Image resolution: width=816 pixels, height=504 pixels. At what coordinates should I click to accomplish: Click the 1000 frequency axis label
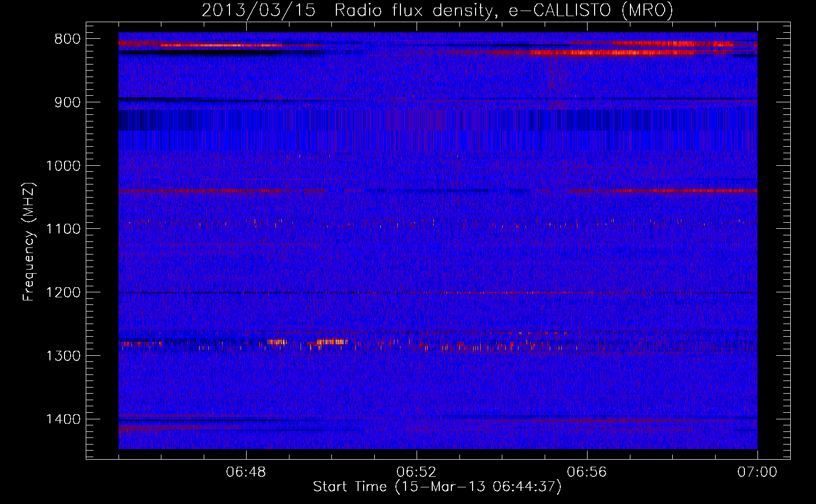click(63, 166)
